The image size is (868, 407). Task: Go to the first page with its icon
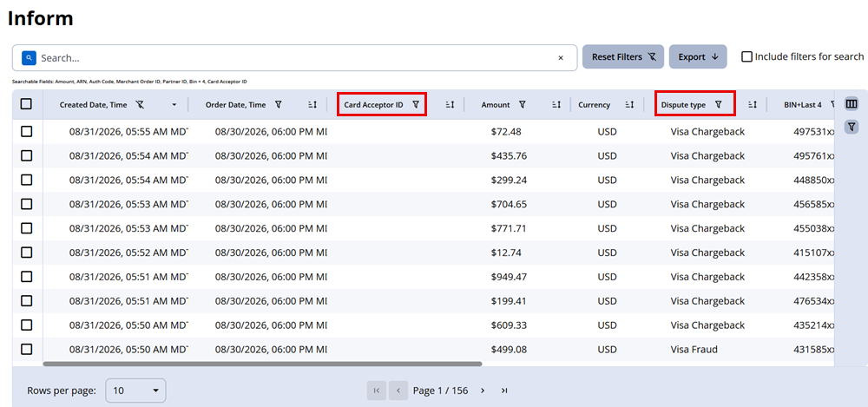[x=377, y=391]
